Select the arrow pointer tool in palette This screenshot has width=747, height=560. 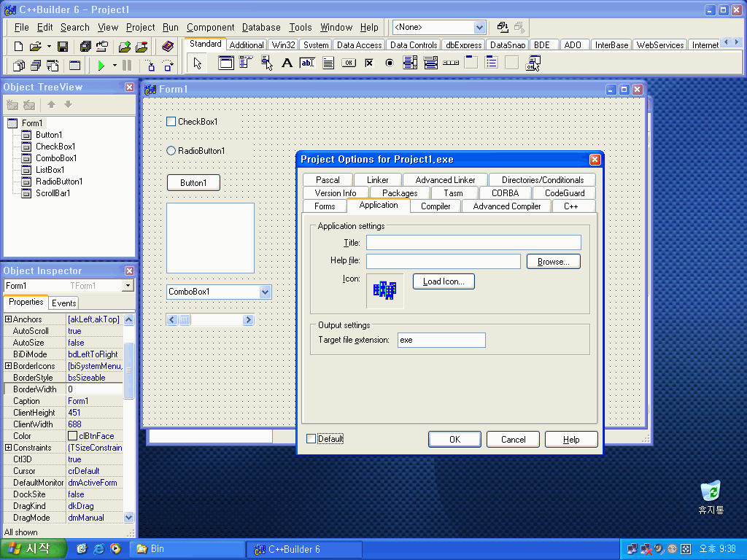(197, 63)
